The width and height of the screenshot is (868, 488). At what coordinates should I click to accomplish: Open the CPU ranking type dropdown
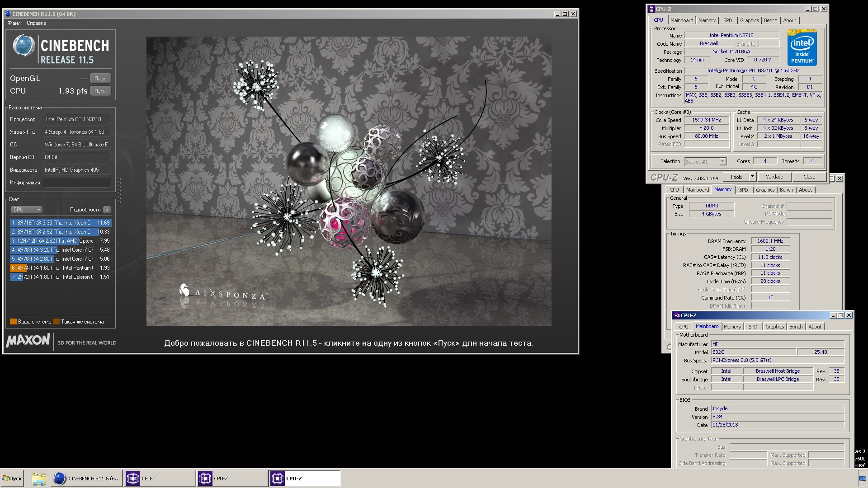click(26, 210)
